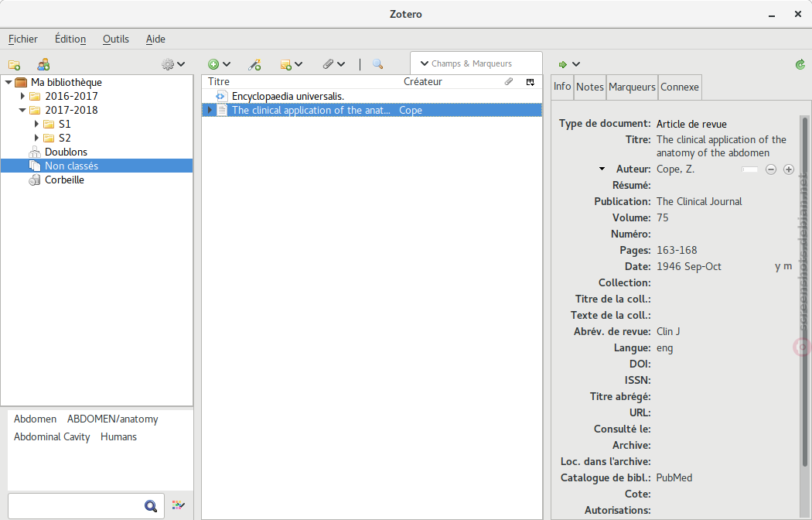This screenshot has height=520, width=812.
Task: Click the add item by identifier wand
Action: [x=254, y=64]
